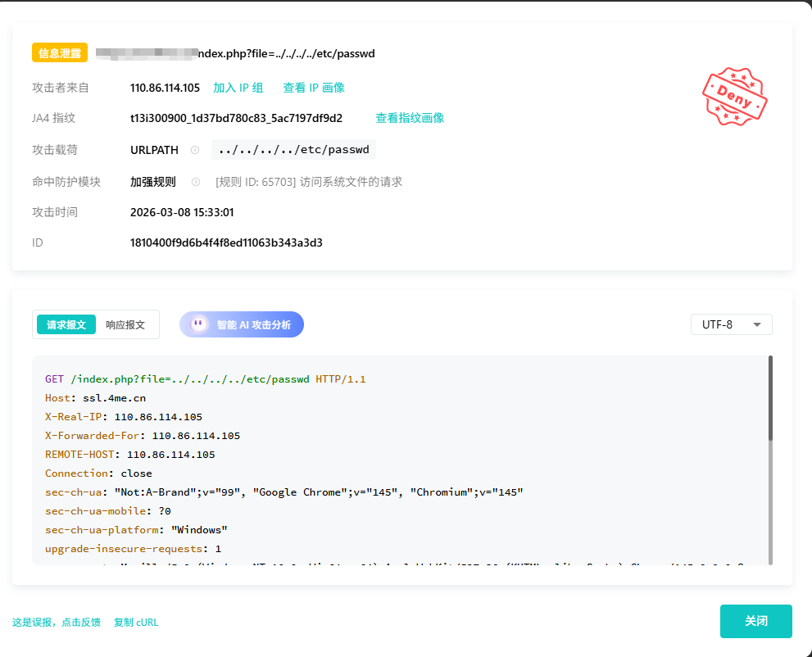Click the request body scrollbar thumb

tap(770, 397)
